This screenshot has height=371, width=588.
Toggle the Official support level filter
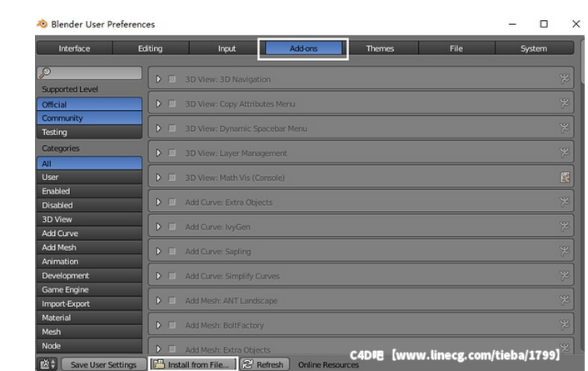tap(89, 104)
